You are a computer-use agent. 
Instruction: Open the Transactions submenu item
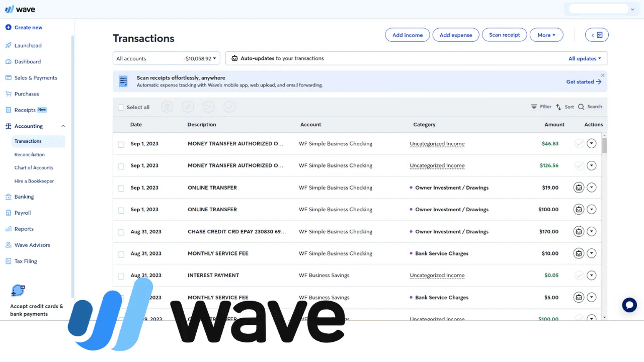click(x=38, y=141)
